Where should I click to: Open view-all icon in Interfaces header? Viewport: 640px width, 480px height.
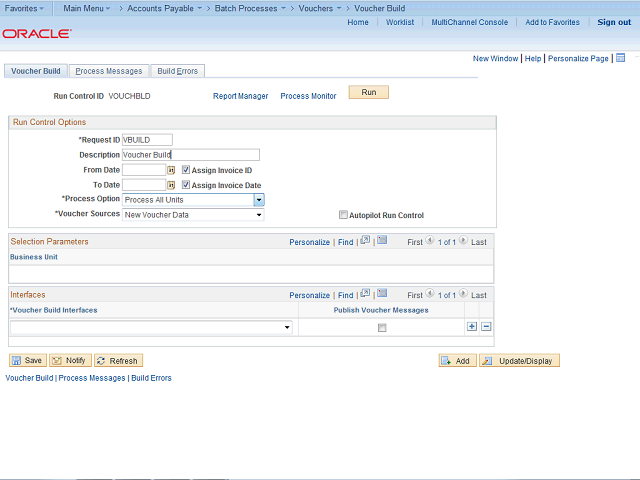pyautogui.click(x=365, y=293)
